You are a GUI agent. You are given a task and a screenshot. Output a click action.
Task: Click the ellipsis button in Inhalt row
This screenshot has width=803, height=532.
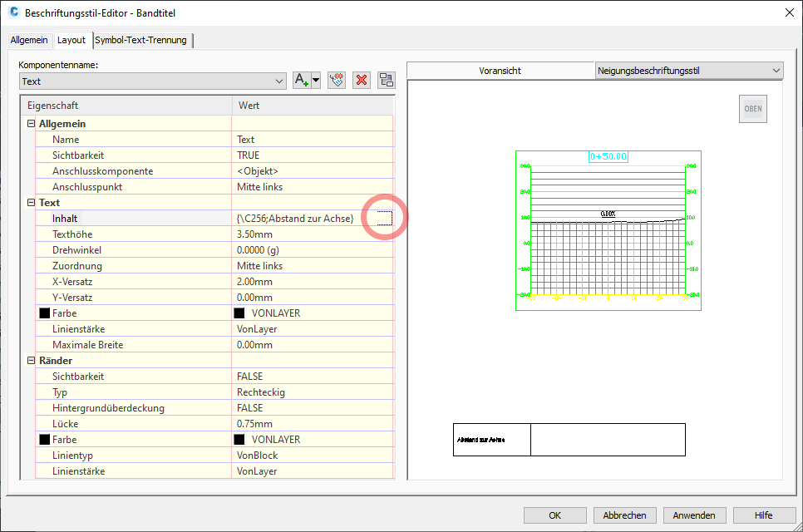click(x=382, y=218)
